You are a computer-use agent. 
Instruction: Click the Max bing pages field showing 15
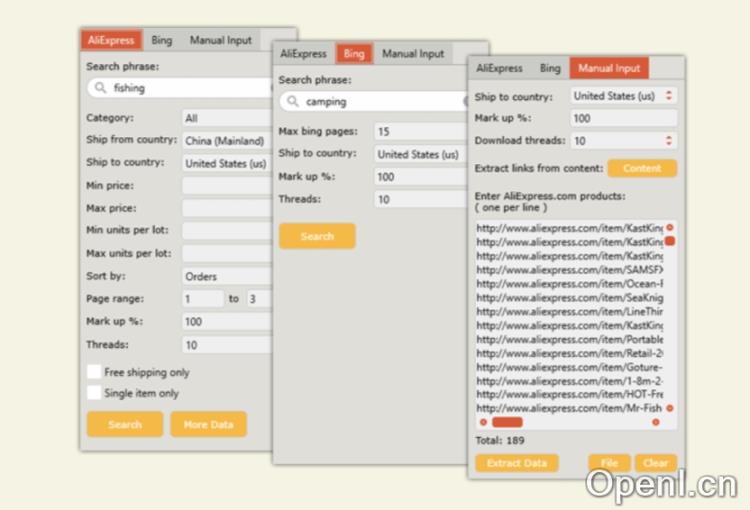pyautogui.click(x=420, y=132)
